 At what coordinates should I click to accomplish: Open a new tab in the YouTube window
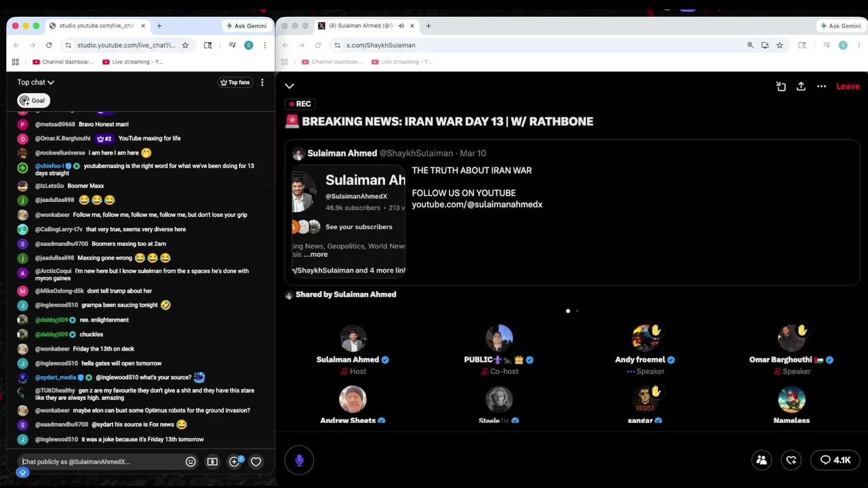pos(159,26)
